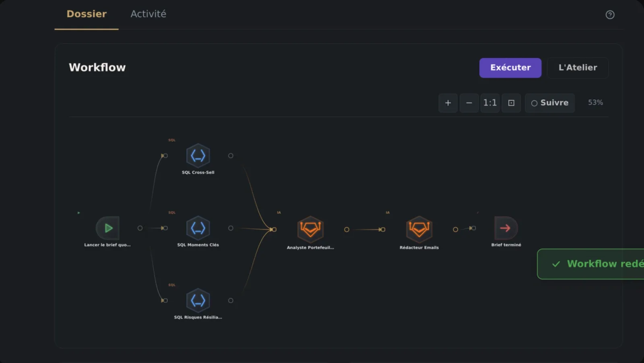Click the SQL Cross-Sell label
This screenshot has width=644, height=363.
coord(198,172)
